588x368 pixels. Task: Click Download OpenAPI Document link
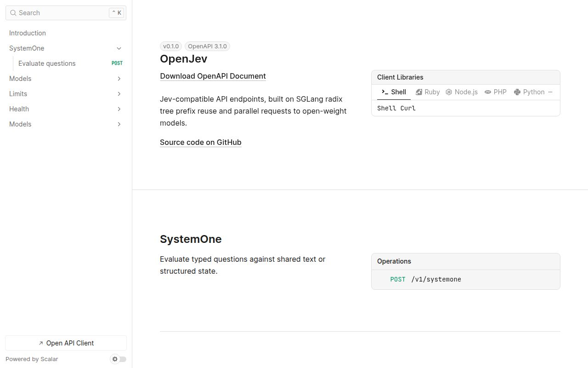coord(213,76)
